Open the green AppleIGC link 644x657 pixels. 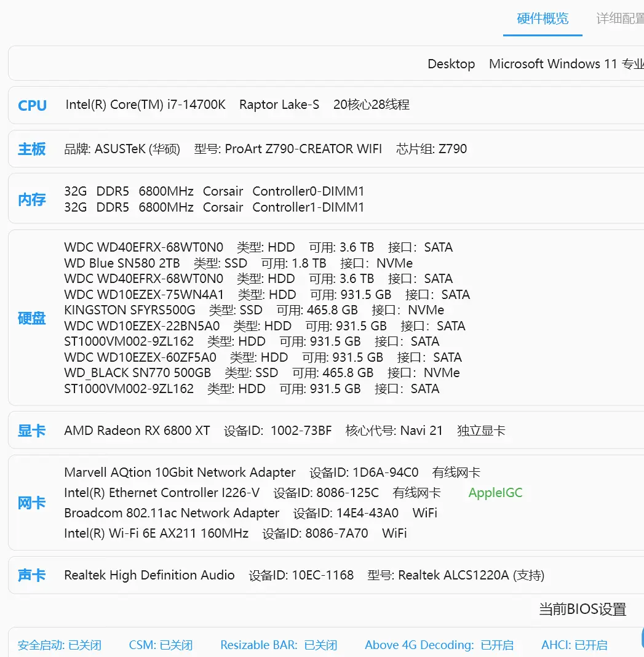(495, 493)
